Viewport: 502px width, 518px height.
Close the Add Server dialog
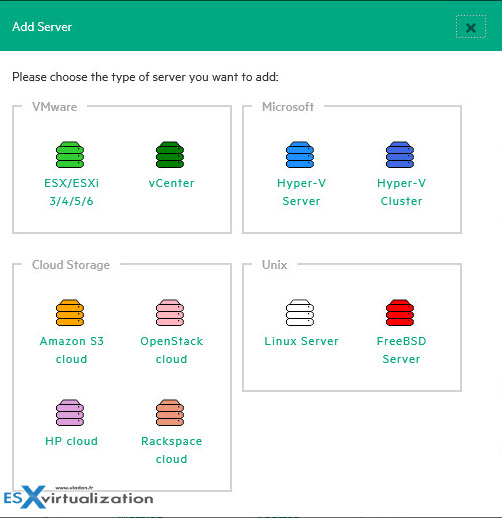(x=471, y=27)
